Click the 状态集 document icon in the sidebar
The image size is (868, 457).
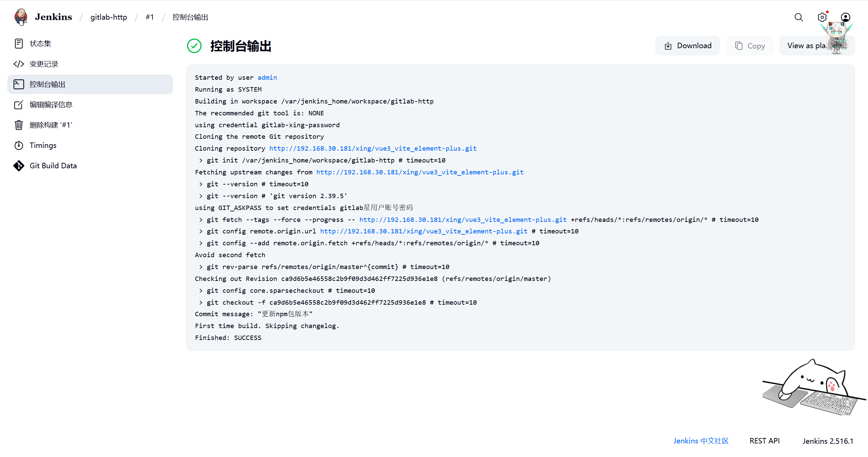pyautogui.click(x=19, y=43)
